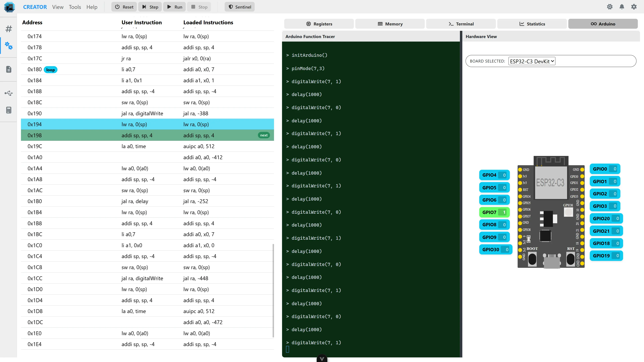Viewport: 644px width, 362px height.
Task: Click the CREATOR chip logo icon
Action: pyautogui.click(x=10, y=7)
